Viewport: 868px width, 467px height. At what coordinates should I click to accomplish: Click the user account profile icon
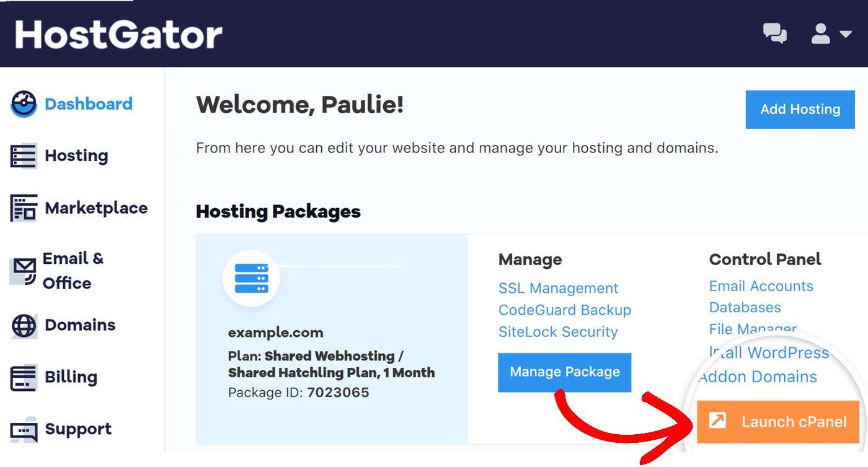coord(820,34)
